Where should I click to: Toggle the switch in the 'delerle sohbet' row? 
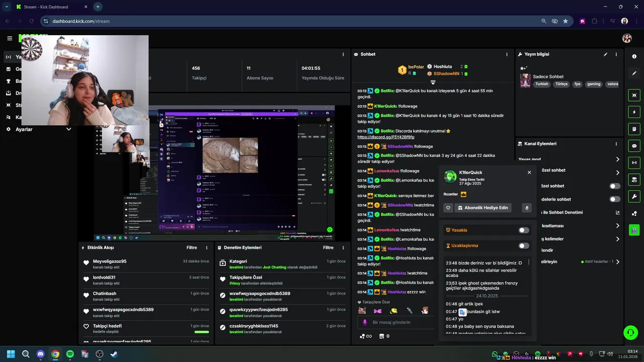click(x=615, y=199)
